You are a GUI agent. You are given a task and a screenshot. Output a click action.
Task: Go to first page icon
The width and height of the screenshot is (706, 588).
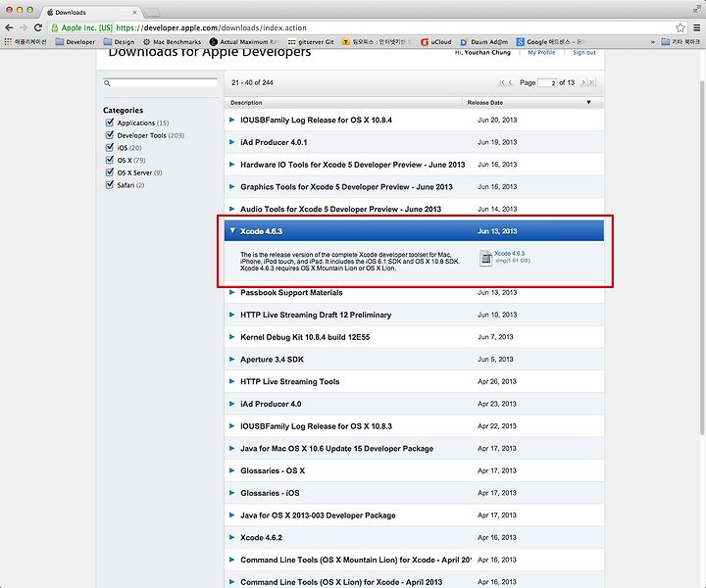click(x=502, y=82)
